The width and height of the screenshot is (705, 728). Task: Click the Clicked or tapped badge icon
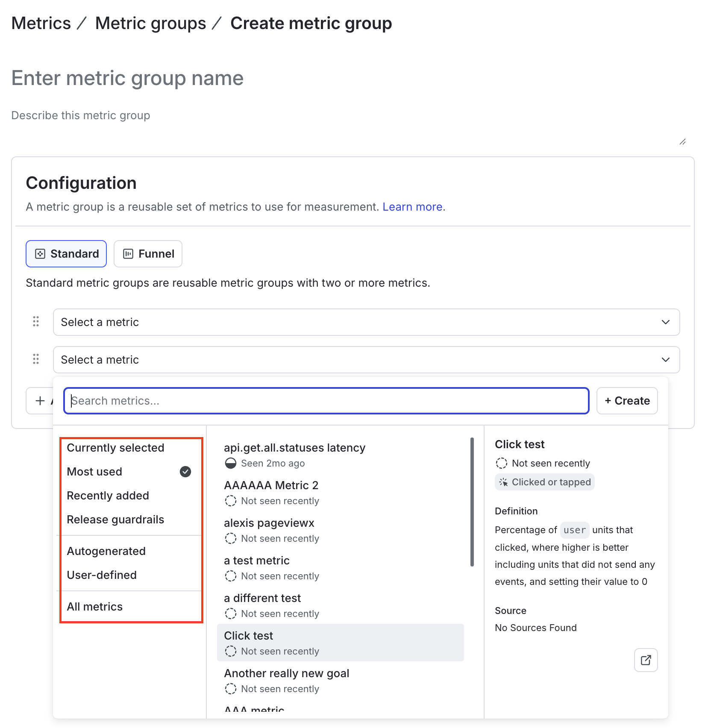(x=504, y=482)
